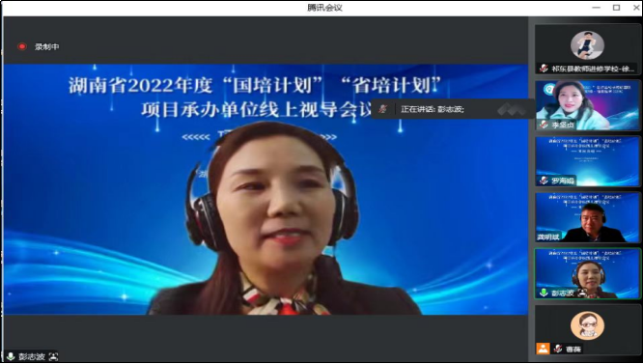Select 李坚贞's video thumbnail
The image size is (643, 364).
[x=588, y=105]
